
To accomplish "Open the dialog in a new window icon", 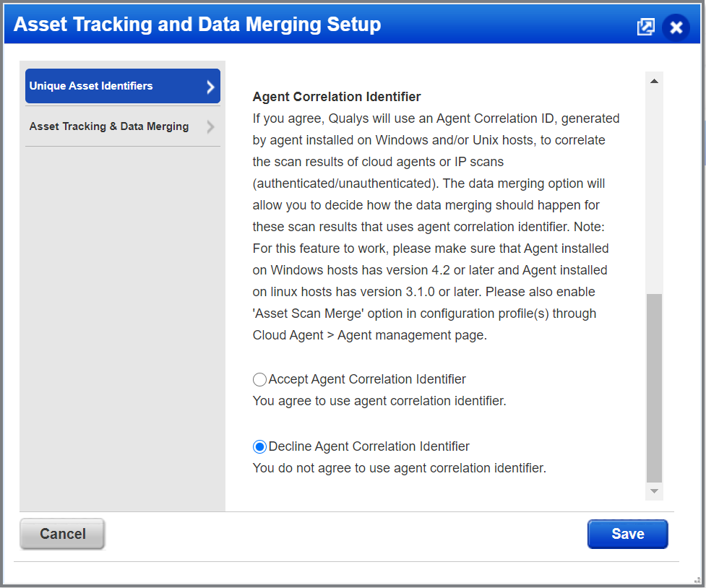I will [x=646, y=27].
